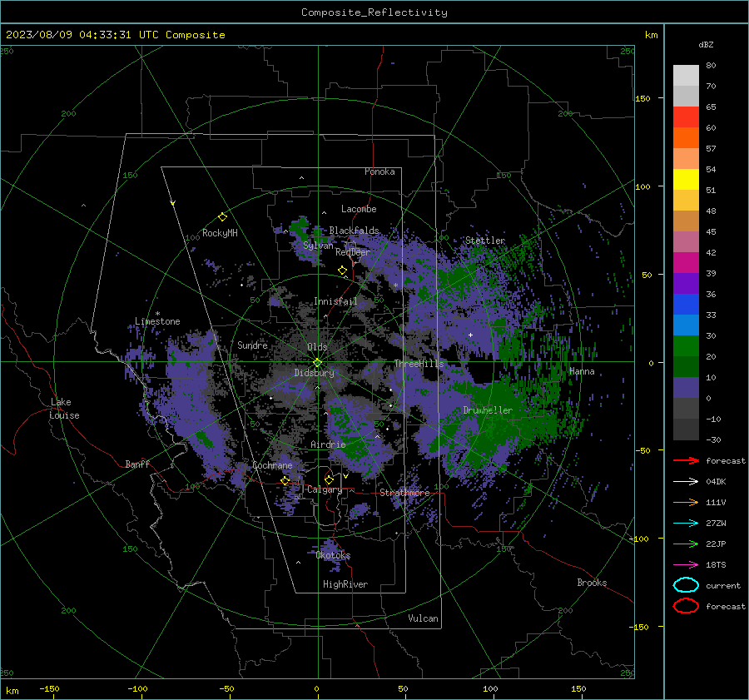Click the red forecast ellipse symbol
Image resolution: width=749 pixels, height=700 pixels.
tap(686, 606)
